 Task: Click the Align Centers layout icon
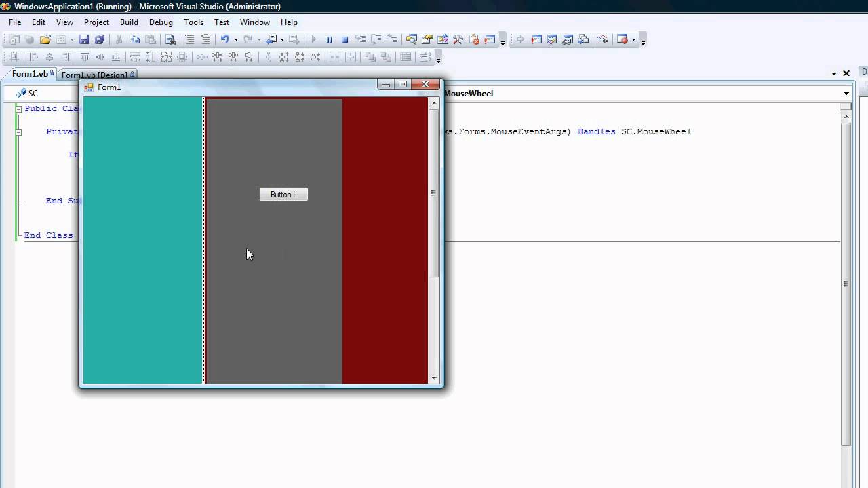tap(49, 57)
